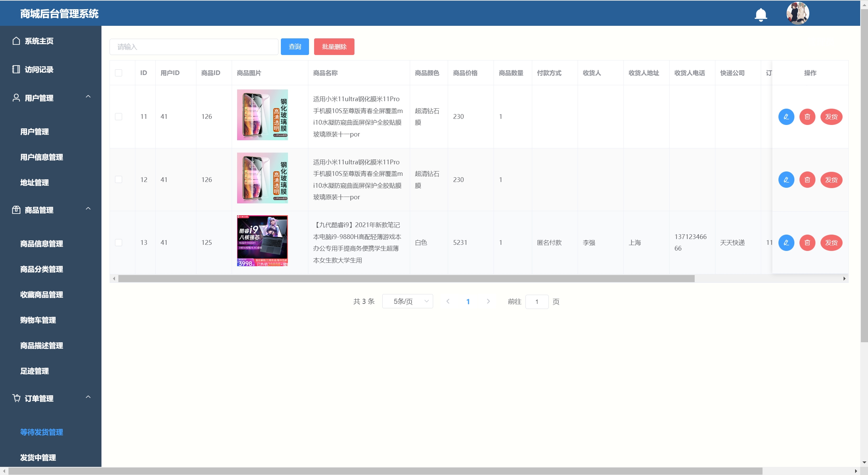Click edit icon for order ID 11

point(786,117)
